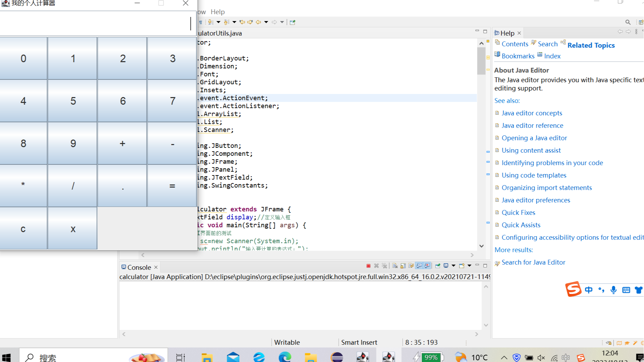
Task: Click calculator decimal point button
Action: [122, 186]
